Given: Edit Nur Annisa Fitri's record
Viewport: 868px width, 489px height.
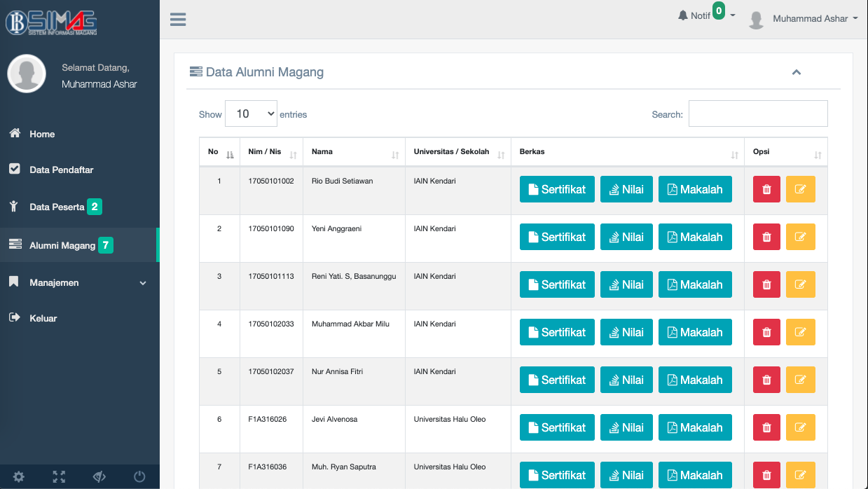Looking at the screenshot, I should pyautogui.click(x=801, y=380).
